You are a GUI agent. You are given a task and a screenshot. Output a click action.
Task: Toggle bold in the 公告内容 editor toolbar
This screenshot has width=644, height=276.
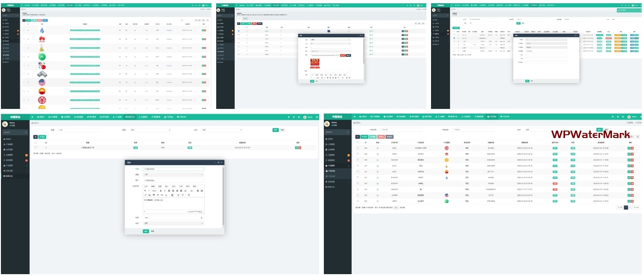[x=160, y=191]
